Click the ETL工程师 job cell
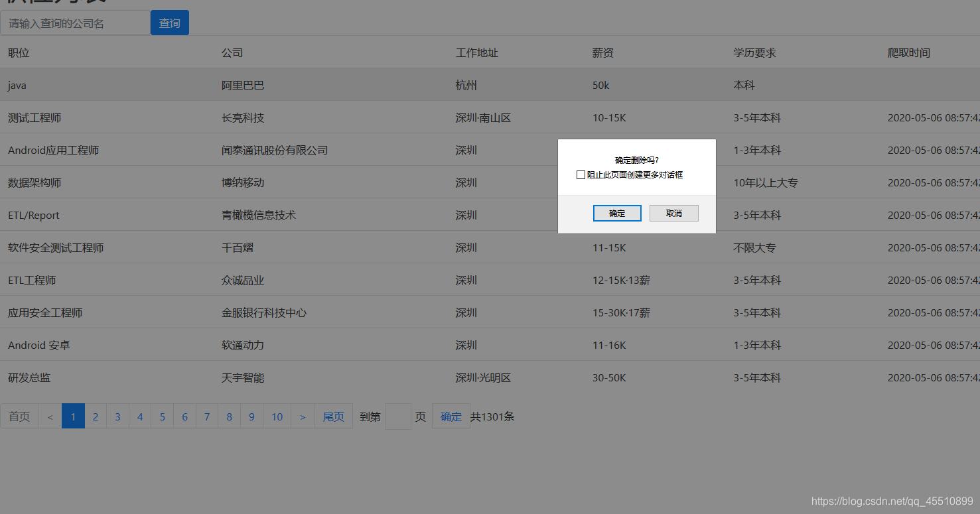This screenshot has height=514, width=980. (x=32, y=280)
